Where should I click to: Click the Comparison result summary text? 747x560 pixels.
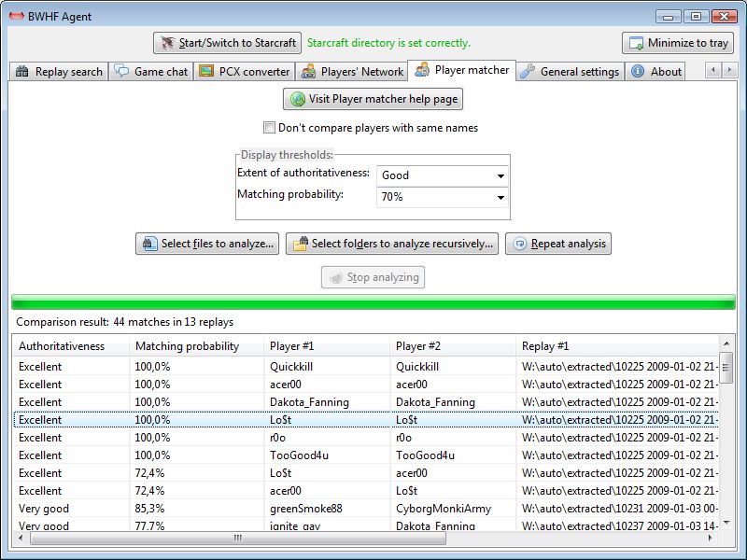[x=125, y=322]
